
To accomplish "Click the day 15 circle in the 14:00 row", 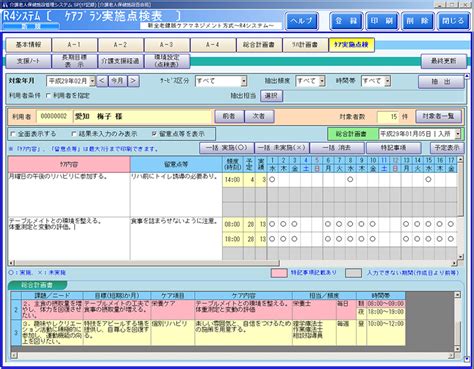I will click(428, 180).
